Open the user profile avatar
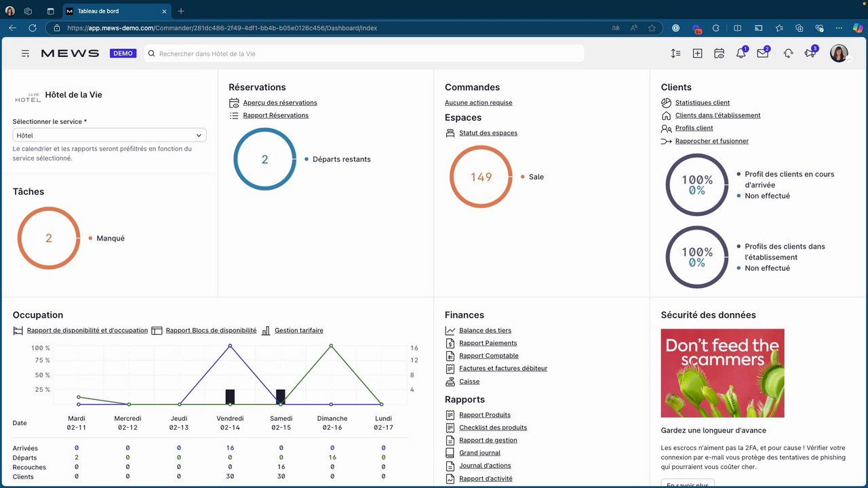This screenshot has width=868, height=488. pyautogui.click(x=839, y=54)
